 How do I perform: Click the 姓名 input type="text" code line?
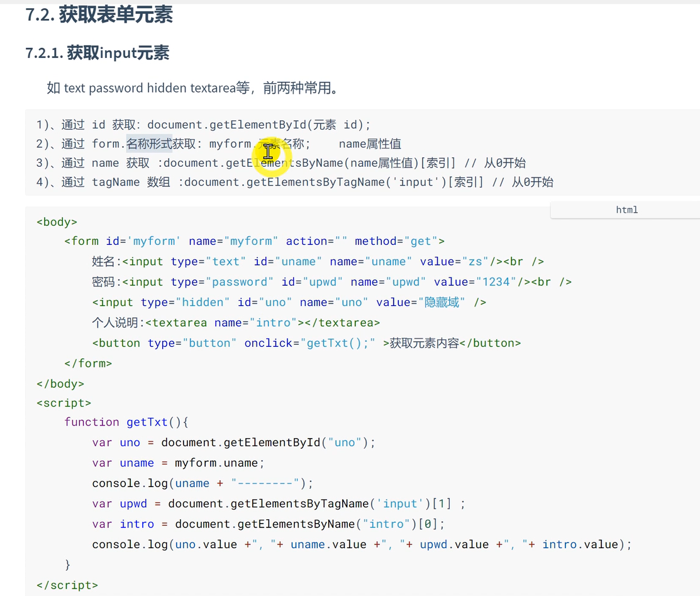click(318, 261)
